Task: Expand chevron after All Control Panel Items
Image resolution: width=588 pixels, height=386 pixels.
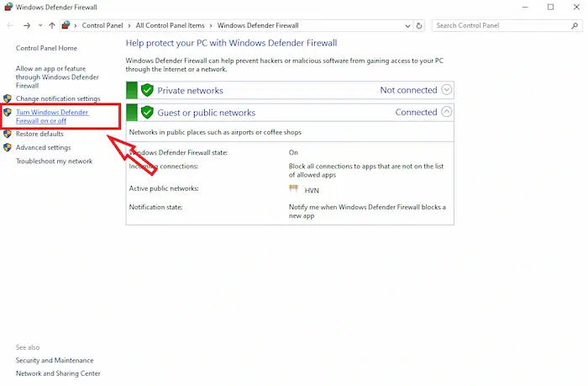Action: pyautogui.click(x=211, y=25)
